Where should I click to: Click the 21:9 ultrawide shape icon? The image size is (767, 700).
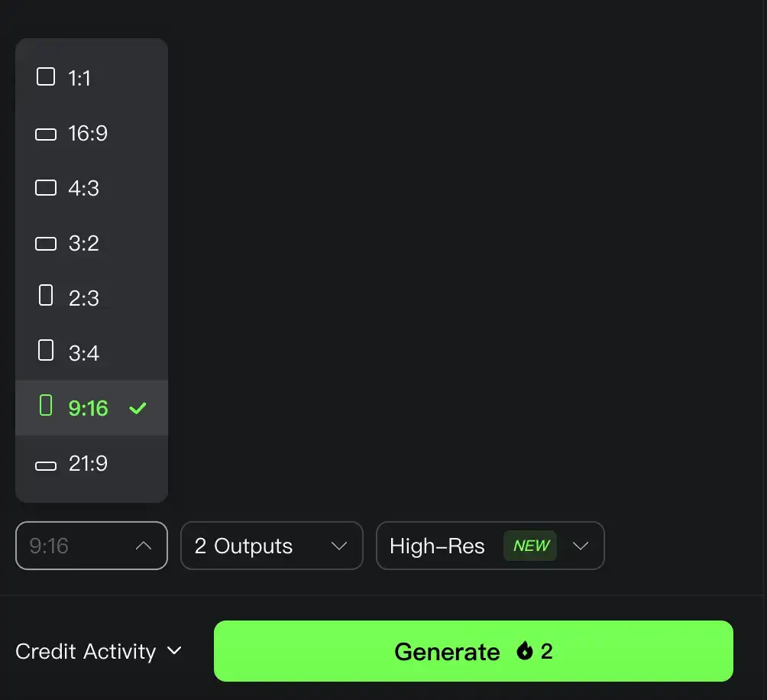tap(46, 465)
